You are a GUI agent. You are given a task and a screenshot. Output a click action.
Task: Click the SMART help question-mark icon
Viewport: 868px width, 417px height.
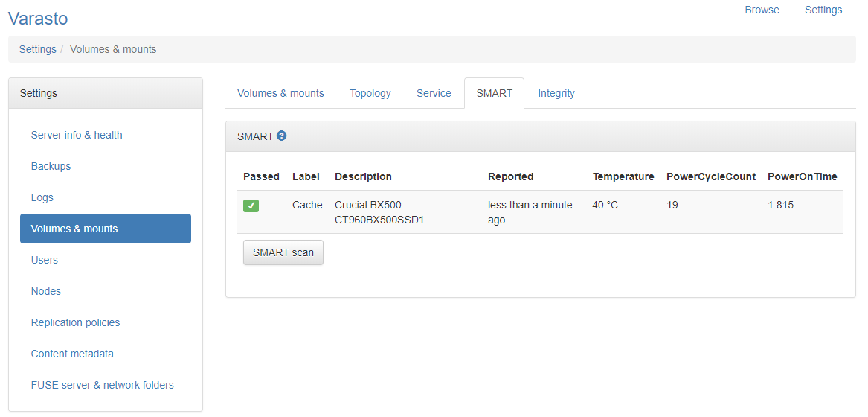coord(282,136)
